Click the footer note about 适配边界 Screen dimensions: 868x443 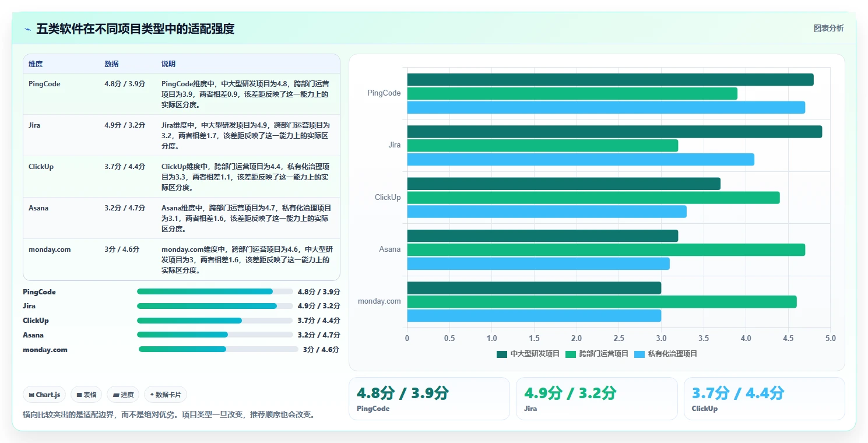point(170,415)
